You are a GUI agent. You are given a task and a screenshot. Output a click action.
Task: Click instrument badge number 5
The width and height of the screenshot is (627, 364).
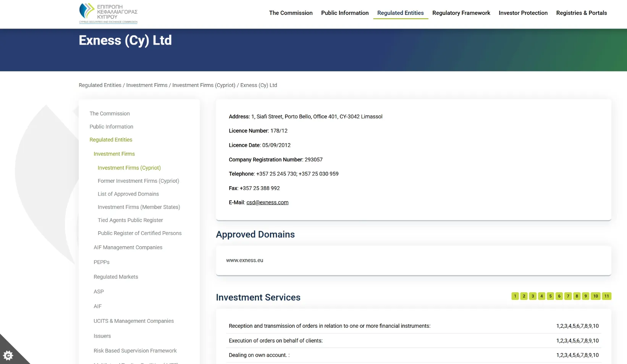[x=550, y=296]
